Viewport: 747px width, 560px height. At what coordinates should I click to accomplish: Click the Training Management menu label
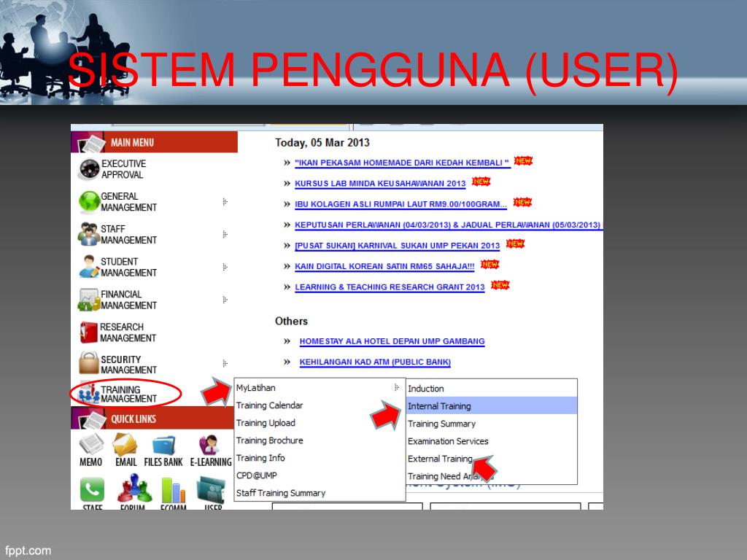tap(128, 394)
